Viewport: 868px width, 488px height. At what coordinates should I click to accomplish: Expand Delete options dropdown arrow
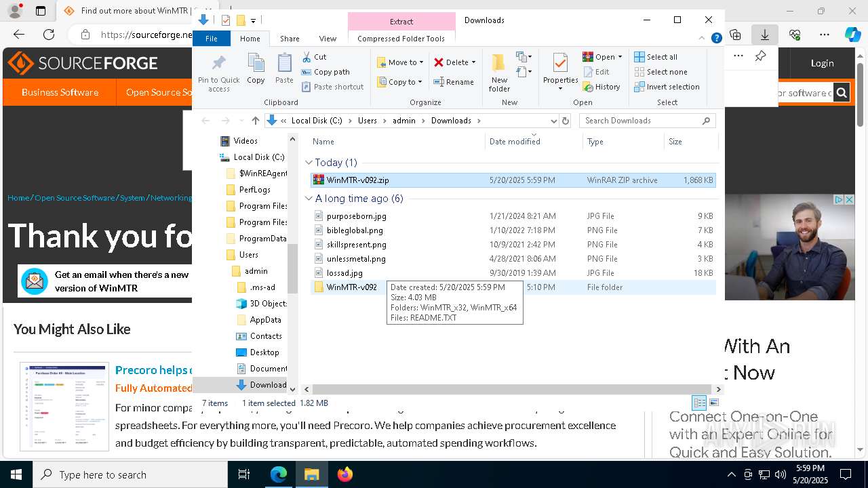click(x=473, y=62)
